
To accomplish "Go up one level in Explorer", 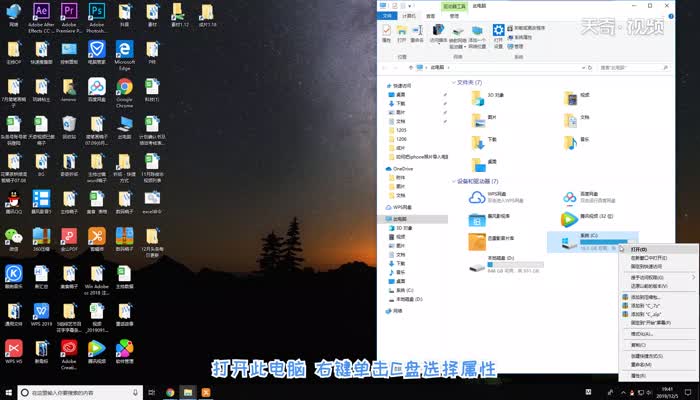I will (x=410, y=68).
